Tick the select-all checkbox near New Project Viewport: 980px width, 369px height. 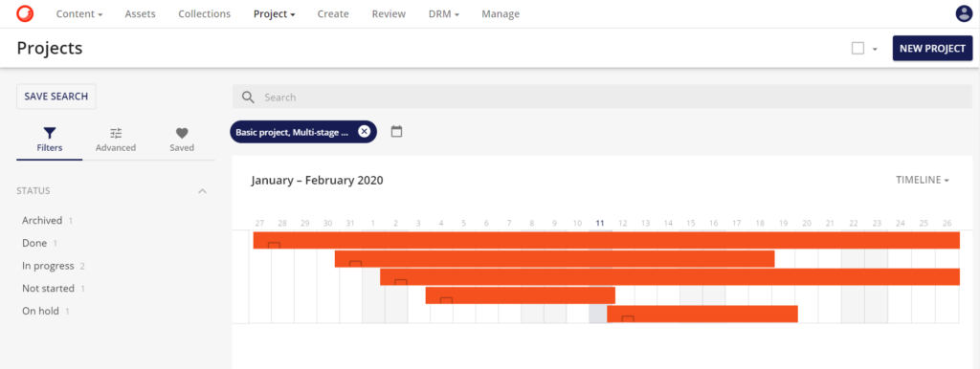[857, 49]
